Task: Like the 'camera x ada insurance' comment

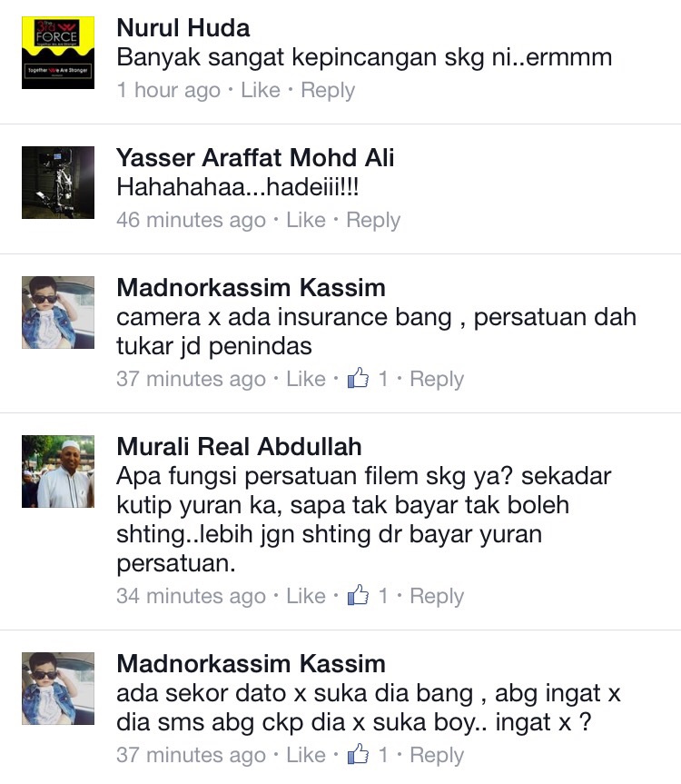Action: pos(306,379)
